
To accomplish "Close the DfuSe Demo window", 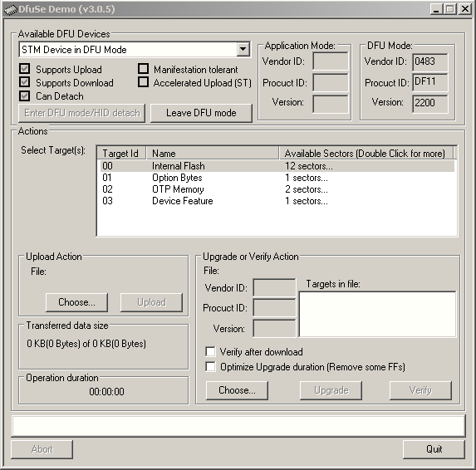I will click(464, 9).
